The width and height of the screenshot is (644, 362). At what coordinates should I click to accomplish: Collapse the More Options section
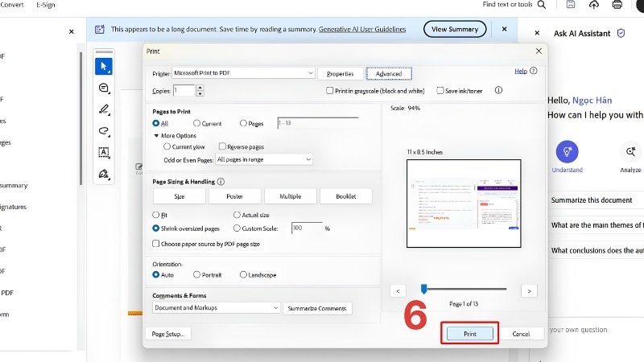[156, 135]
